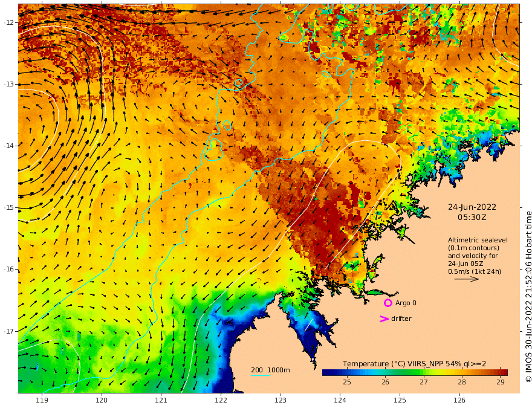
Task: Click the color bar tick value 26
Action: (385, 382)
